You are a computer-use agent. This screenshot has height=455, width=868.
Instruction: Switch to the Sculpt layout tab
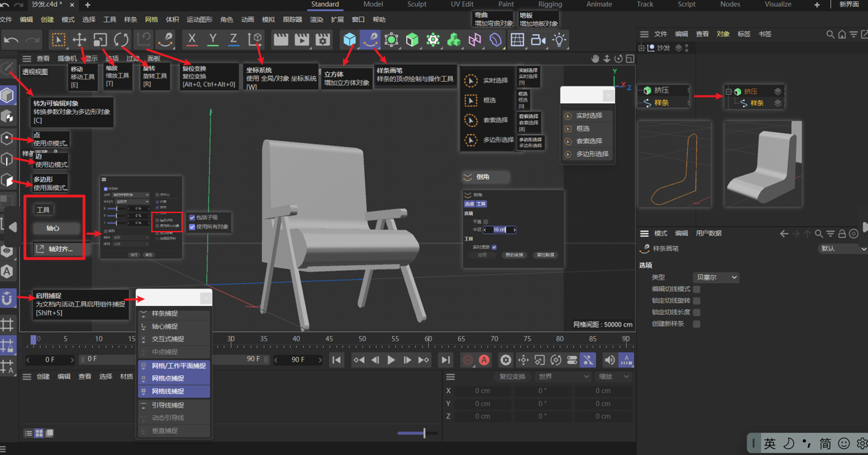pyautogui.click(x=416, y=5)
